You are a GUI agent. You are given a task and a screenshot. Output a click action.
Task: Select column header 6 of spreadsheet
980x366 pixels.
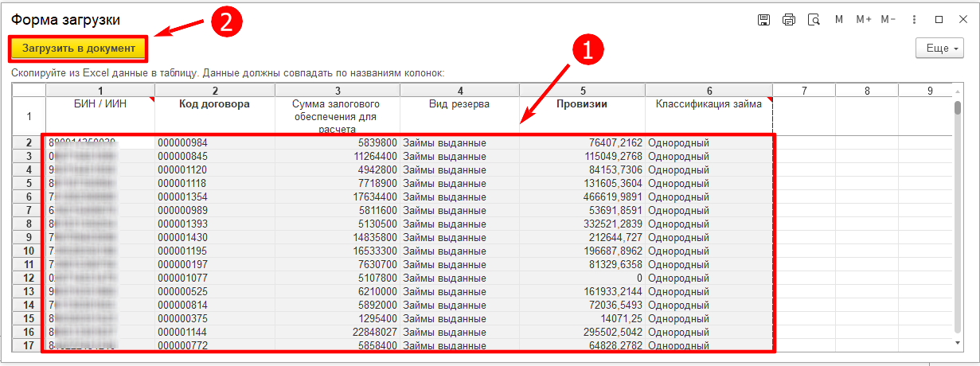click(709, 91)
